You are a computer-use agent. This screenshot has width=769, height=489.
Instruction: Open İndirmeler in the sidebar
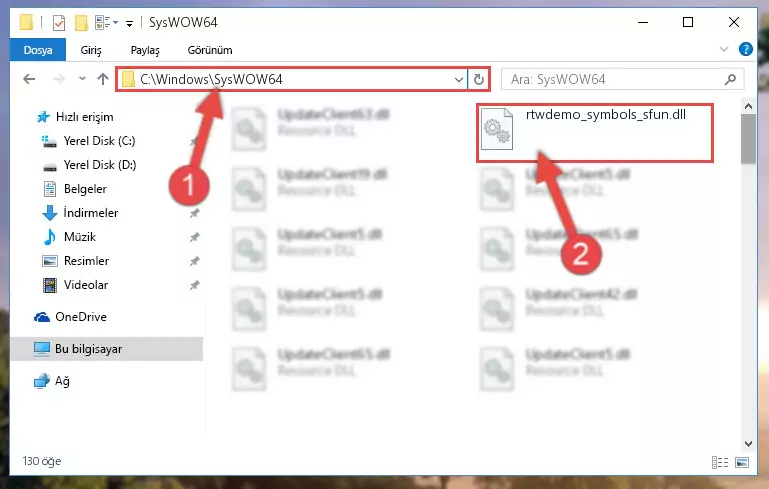(91, 213)
